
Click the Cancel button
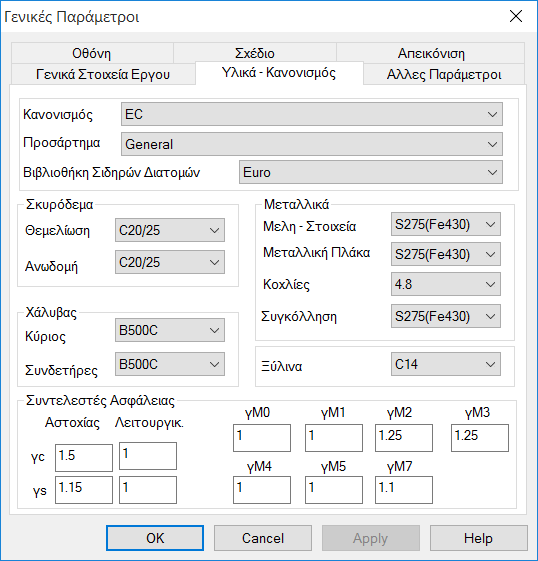point(263,538)
